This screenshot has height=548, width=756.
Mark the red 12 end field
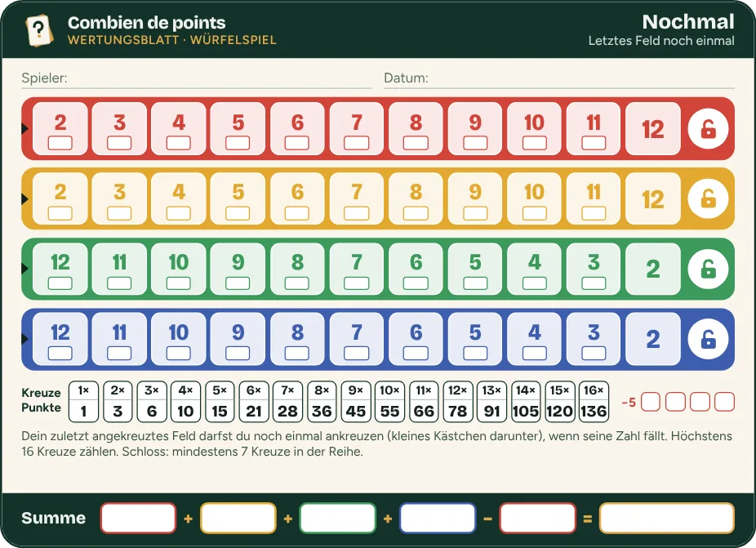point(653,129)
